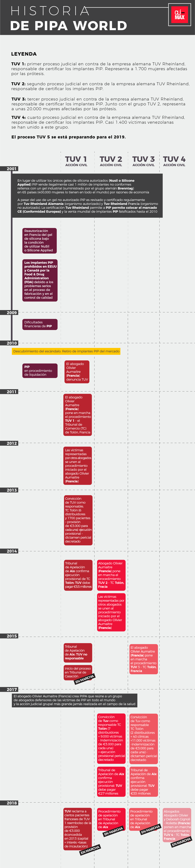Select the DE PIPA WORLD heading

coord(69,26)
